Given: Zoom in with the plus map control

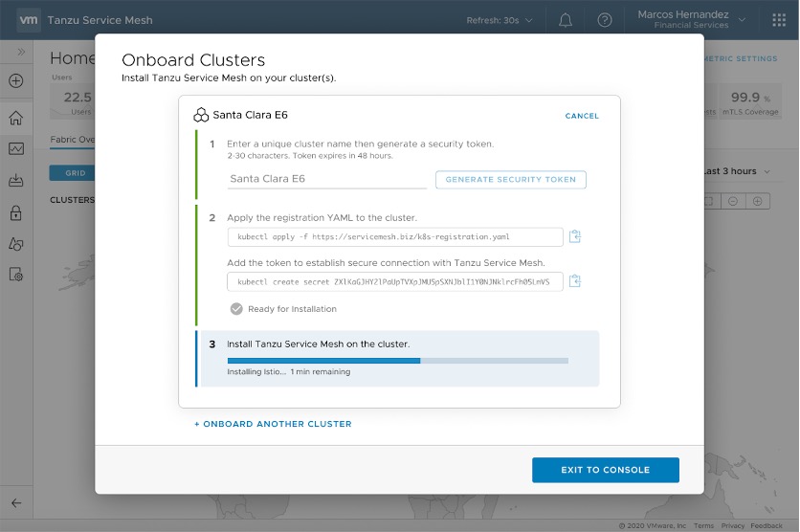Looking at the screenshot, I should (758, 202).
